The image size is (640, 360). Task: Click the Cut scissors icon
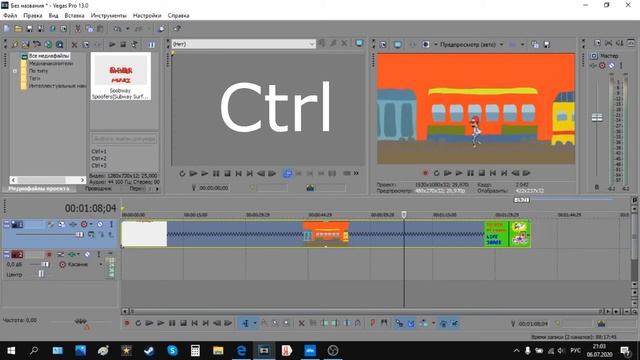[x=78, y=29]
